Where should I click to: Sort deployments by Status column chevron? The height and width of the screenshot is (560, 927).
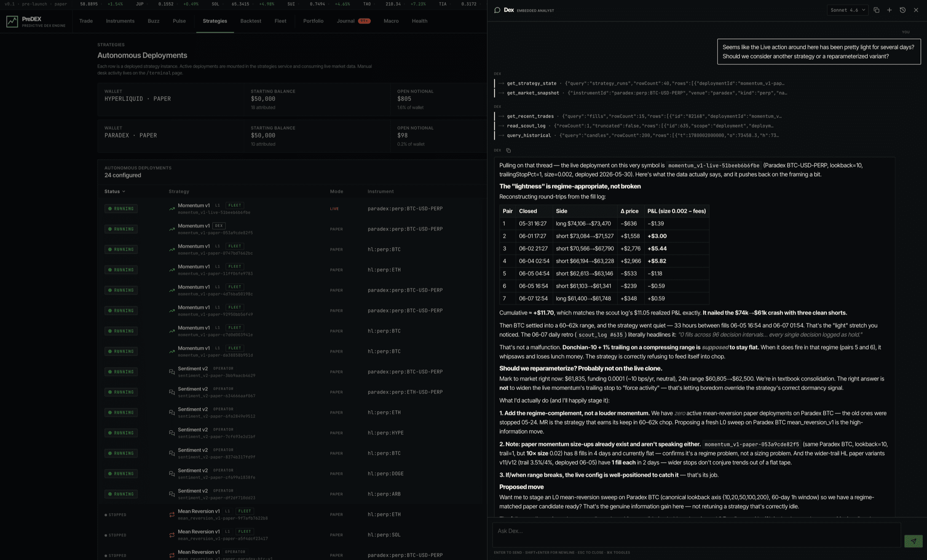click(123, 192)
